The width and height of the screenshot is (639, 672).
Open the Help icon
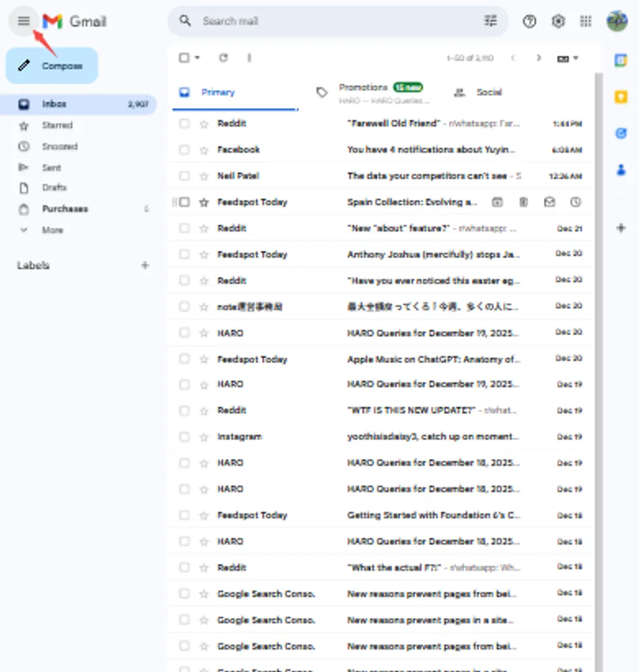click(x=530, y=21)
